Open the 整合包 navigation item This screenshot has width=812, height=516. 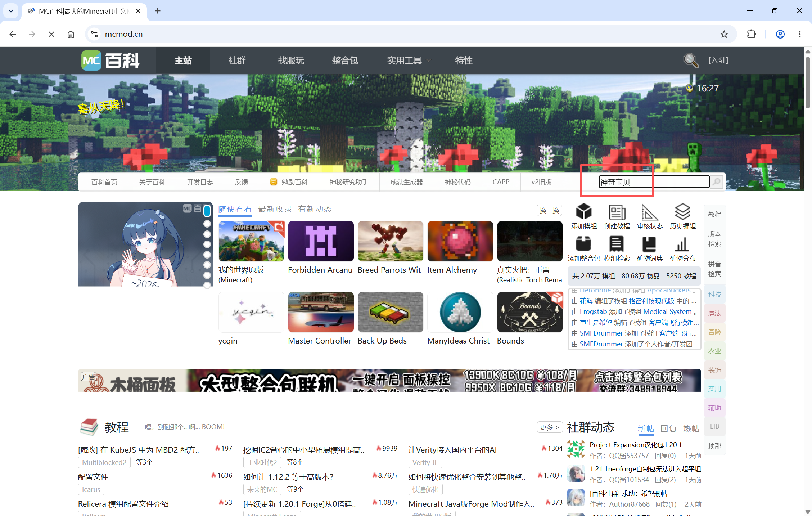[x=345, y=60]
